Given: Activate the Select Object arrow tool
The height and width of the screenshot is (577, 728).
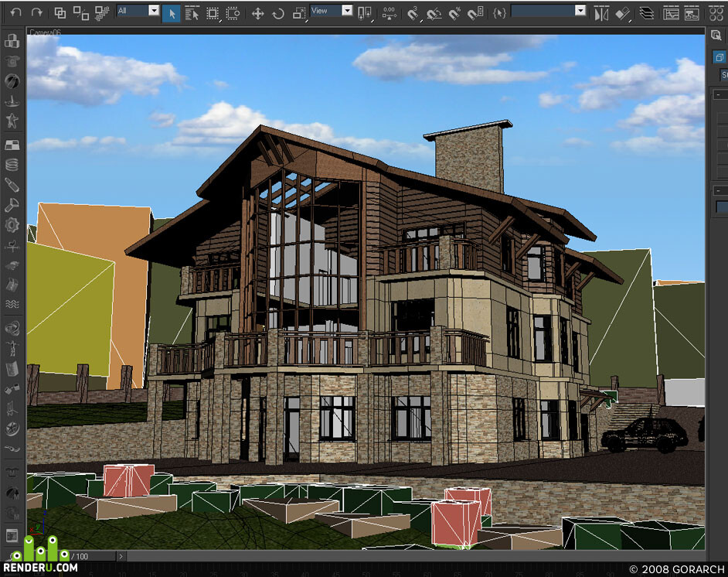Looking at the screenshot, I should 172,13.
